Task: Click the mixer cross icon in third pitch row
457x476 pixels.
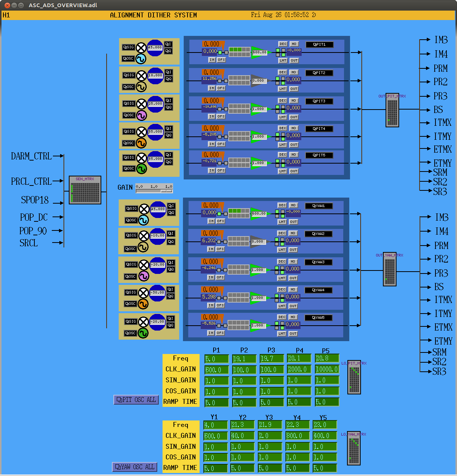Action: [x=141, y=104]
